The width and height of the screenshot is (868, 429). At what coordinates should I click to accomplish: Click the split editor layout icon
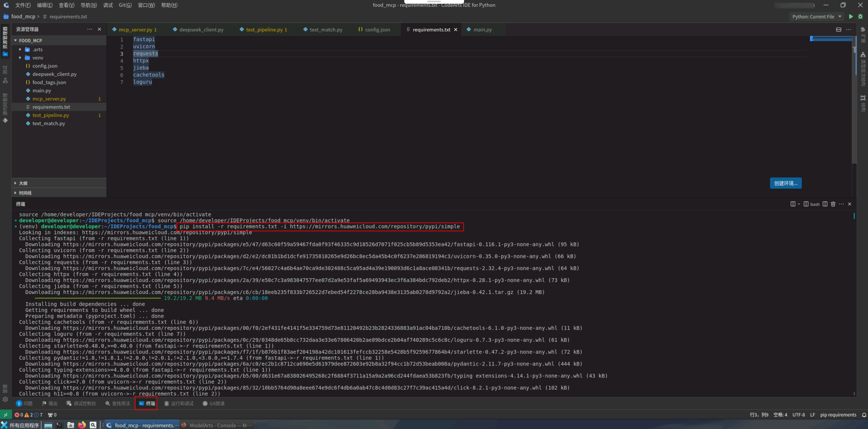pyautogui.click(x=838, y=30)
